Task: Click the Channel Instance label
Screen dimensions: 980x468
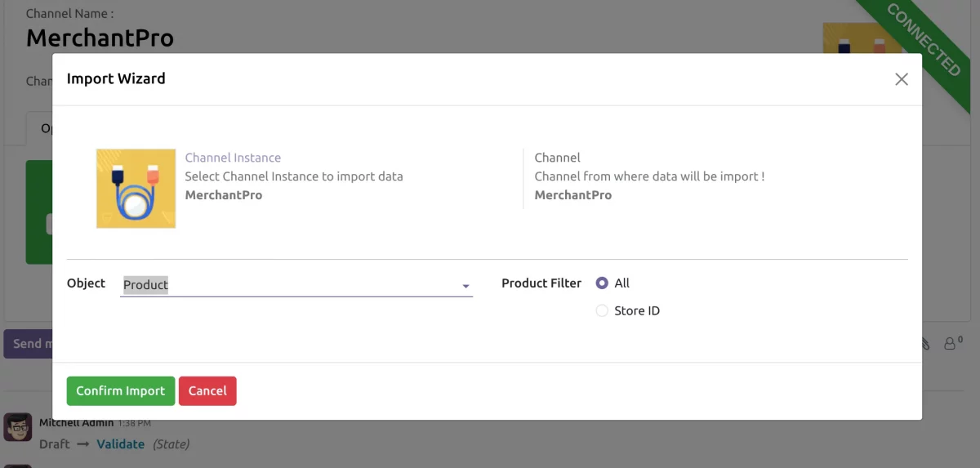Action: click(233, 158)
